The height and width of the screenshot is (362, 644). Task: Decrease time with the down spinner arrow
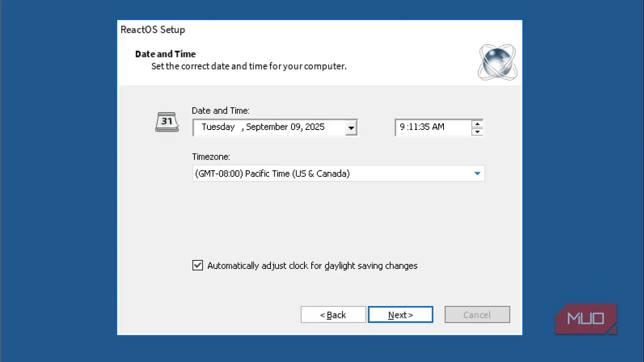point(477,131)
